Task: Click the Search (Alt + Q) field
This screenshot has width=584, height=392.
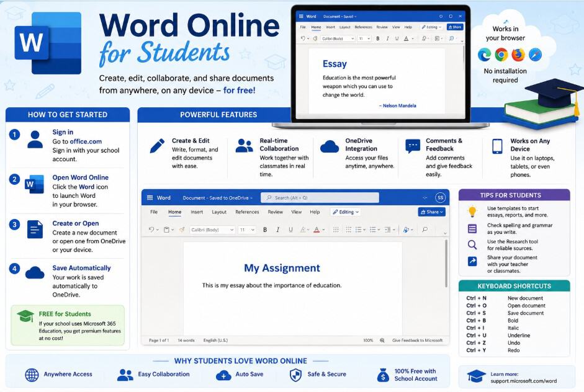Action: tap(320, 198)
